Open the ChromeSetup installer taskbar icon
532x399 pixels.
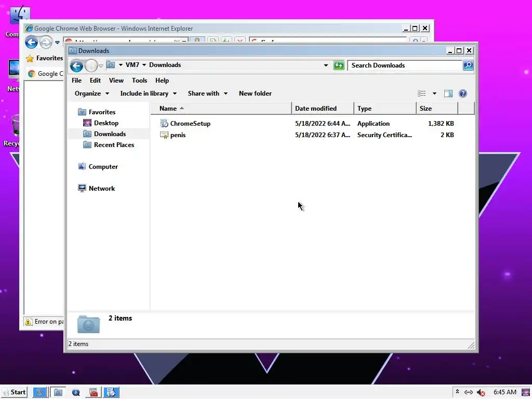coord(111,393)
